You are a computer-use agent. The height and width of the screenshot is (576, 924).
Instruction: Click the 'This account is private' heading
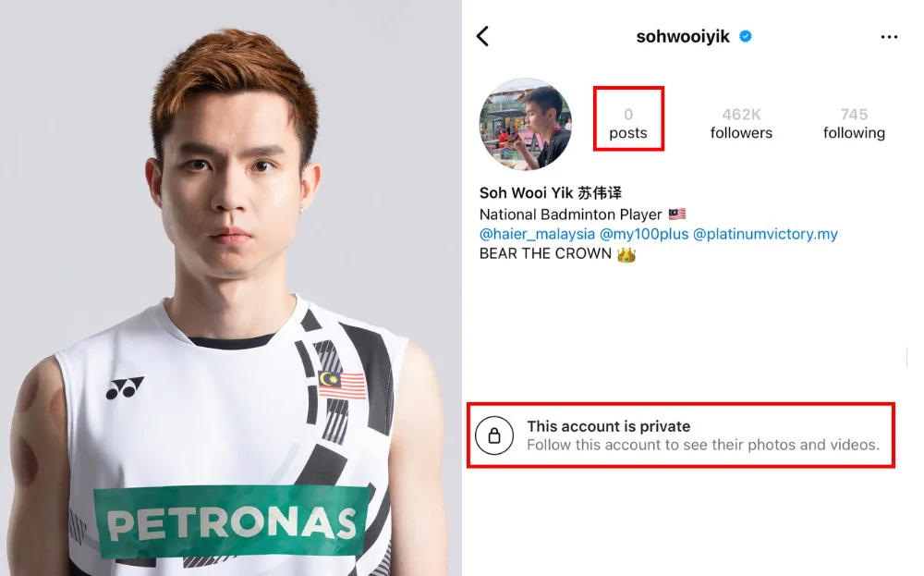point(608,426)
